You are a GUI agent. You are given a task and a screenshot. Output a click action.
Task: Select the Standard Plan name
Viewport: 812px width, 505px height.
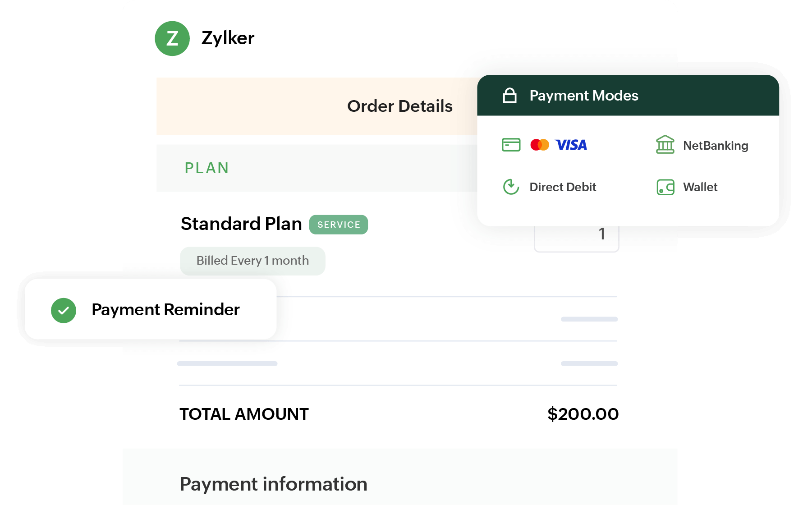241,223
